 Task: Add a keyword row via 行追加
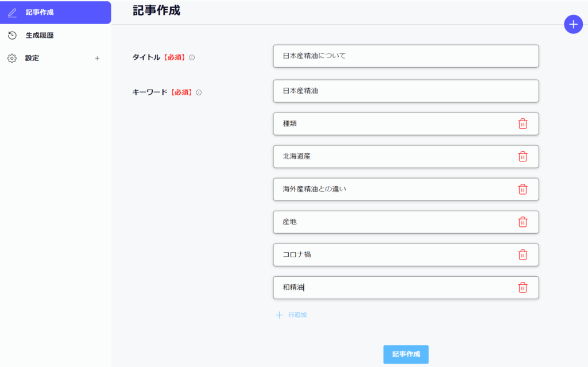(x=292, y=315)
